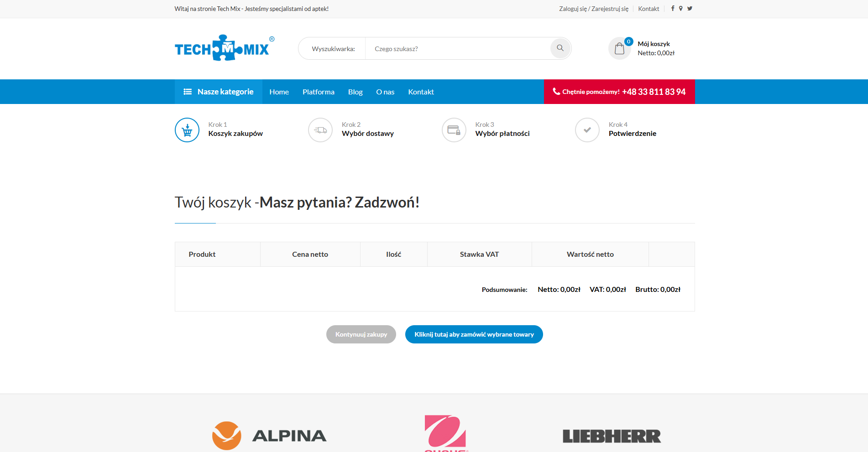The height and width of the screenshot is (452, 868).
Task: Open the shopping bag cart icon
Action: (x=619, y=48)
